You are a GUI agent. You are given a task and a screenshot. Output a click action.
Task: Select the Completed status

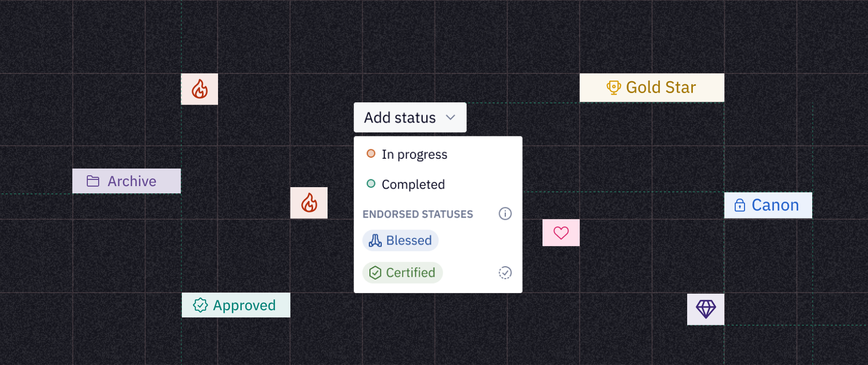[x=438, y=184]
